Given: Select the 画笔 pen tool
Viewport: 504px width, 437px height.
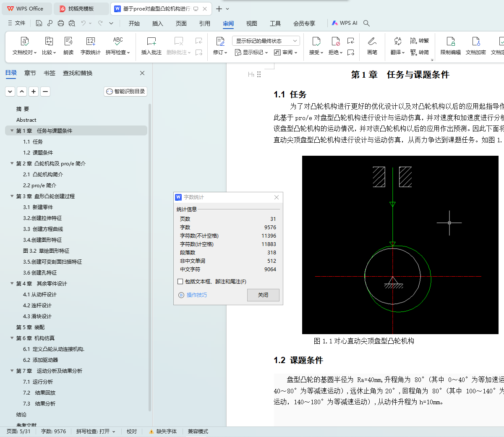Looking at the screenshot, I should (372, 41).
